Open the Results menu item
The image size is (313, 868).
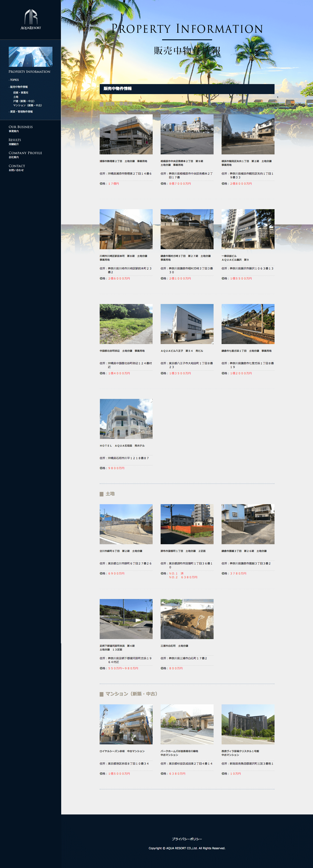pos(15,142)
